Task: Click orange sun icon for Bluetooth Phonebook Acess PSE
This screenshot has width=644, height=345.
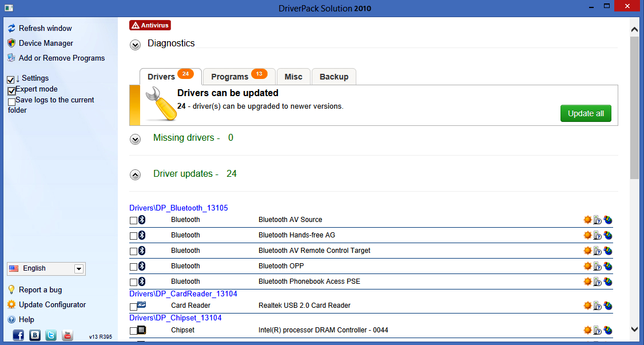Action: point(588,281)
